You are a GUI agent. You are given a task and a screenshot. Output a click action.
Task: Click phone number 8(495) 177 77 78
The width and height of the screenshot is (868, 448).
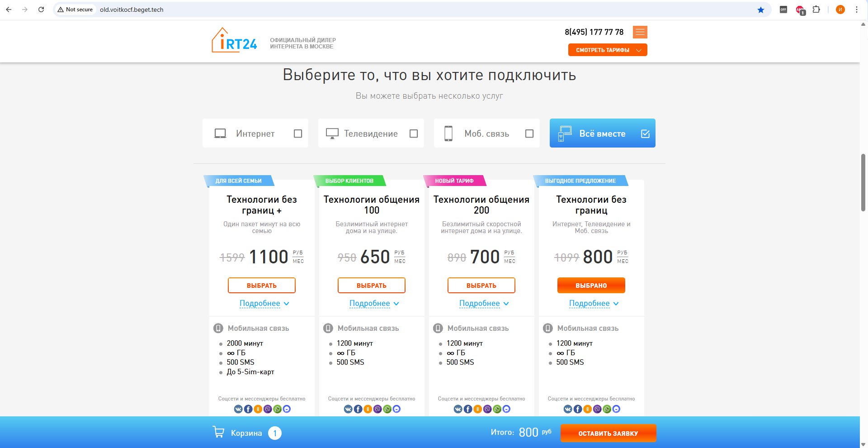594,32
